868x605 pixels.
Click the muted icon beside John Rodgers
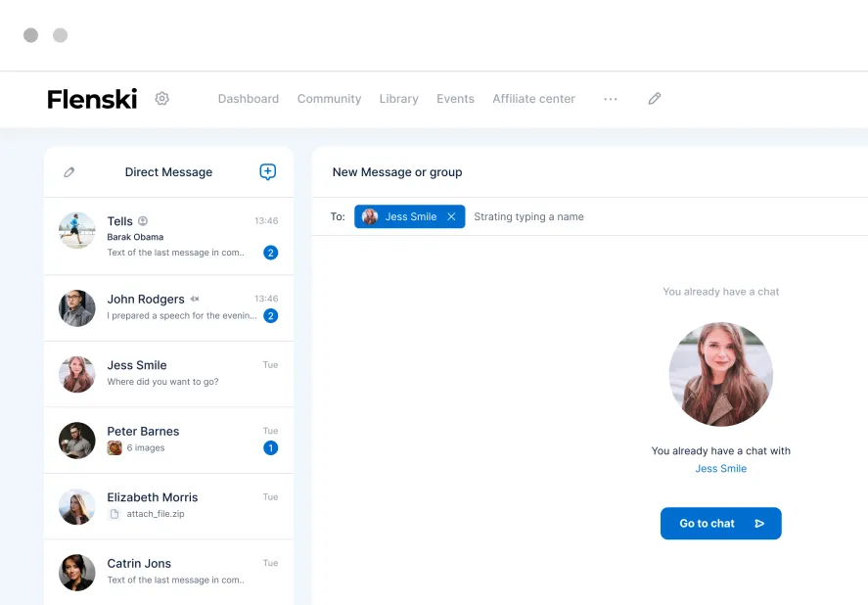(195, 299)
